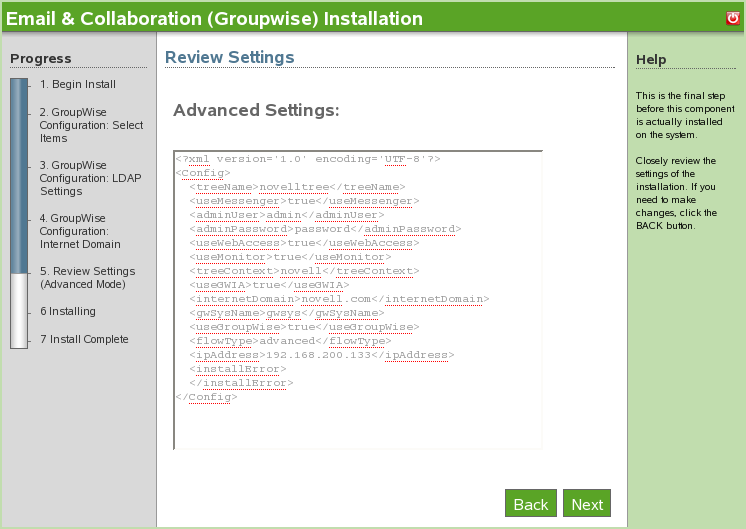Select step 5. Review Settings (Advanced Mode)
This screenshot has height=529, width=746.
coord(88,277)
